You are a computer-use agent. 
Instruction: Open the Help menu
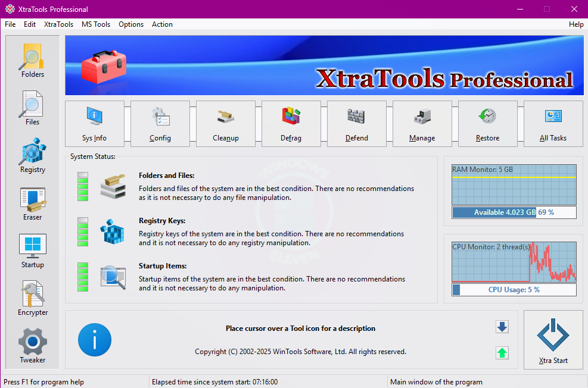(576, 24)
